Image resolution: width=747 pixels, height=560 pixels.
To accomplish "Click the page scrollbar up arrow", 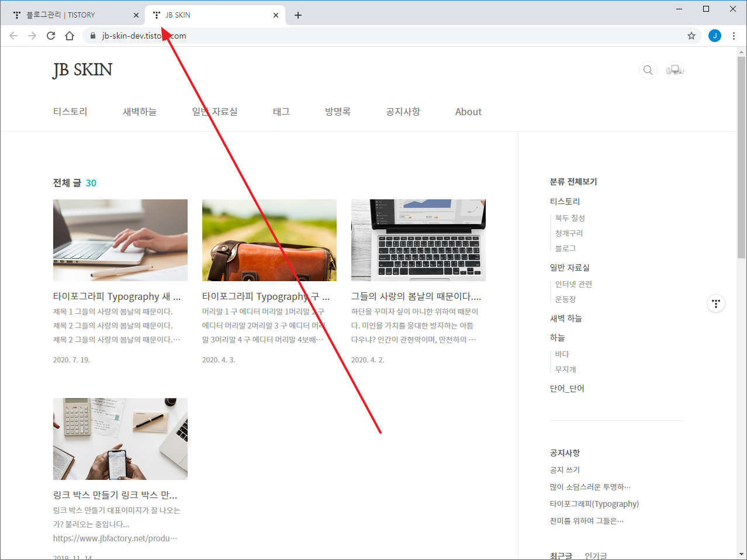I will [x=742, y=51].
